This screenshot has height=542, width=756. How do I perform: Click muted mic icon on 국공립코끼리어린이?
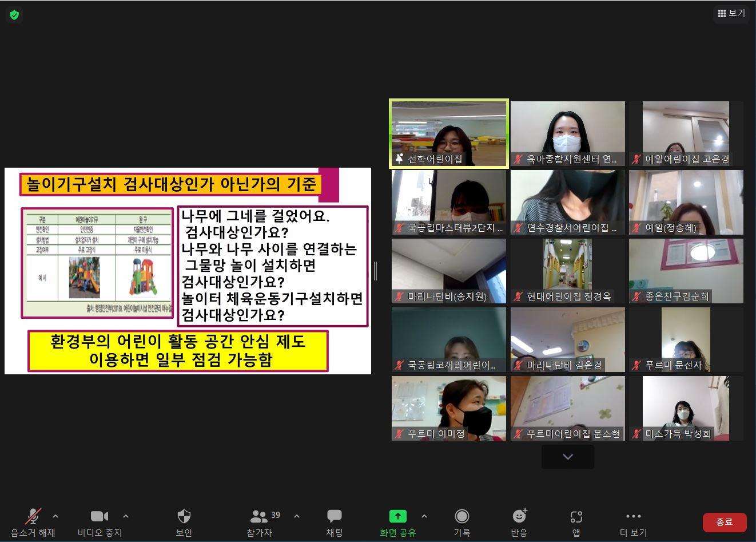click(399, 365)
